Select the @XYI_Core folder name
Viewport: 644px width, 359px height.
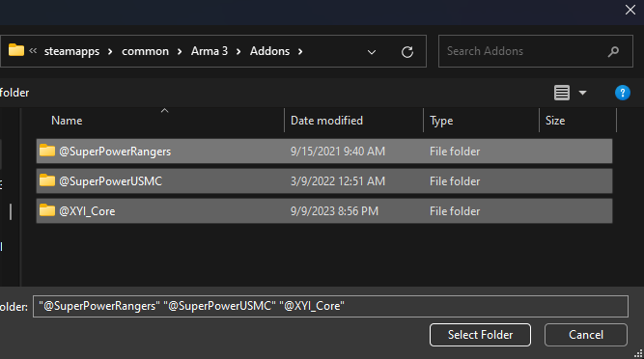(x=87, y=211)
